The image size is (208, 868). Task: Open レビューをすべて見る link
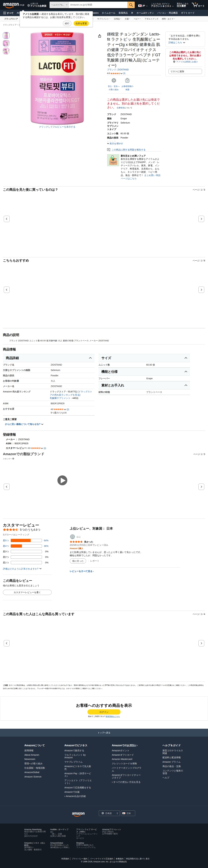click(x=82, y=572)
